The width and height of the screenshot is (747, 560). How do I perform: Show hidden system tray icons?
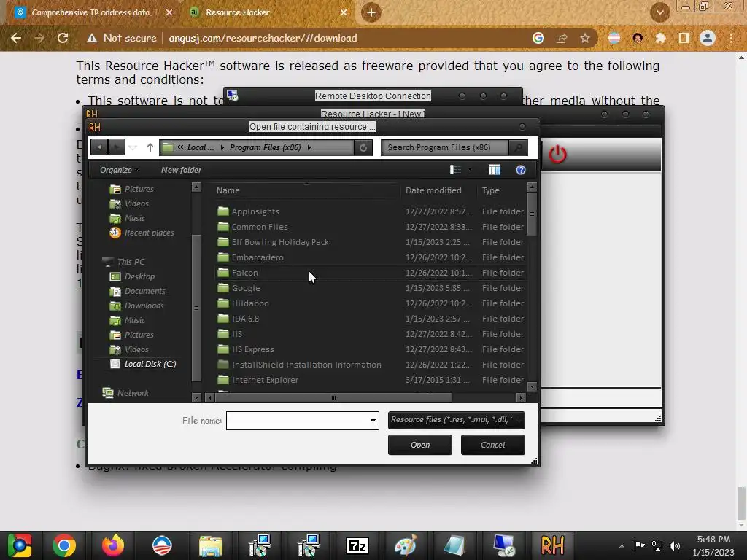click(622, 545)
